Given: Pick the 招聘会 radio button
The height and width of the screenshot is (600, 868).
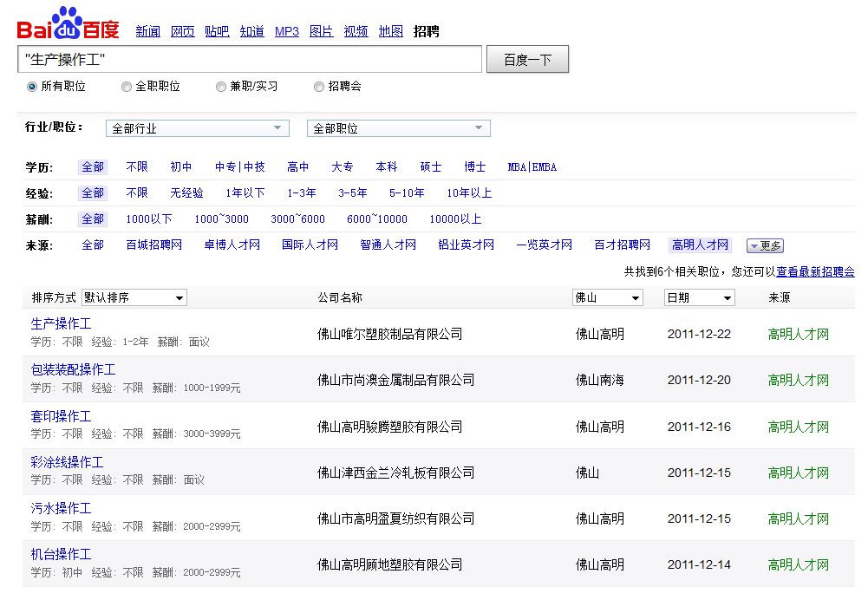Looking at the screenshot, I should [319, 87].
